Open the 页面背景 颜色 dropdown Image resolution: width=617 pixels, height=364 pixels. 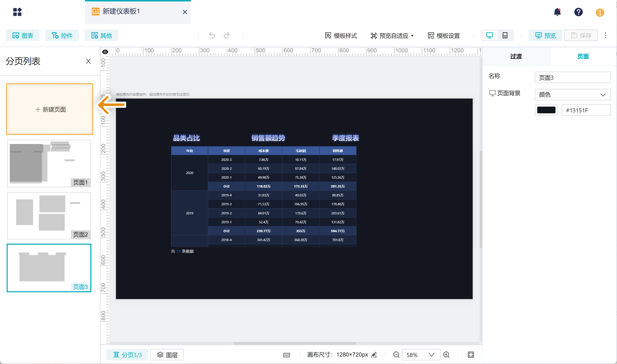click(572, 94)
